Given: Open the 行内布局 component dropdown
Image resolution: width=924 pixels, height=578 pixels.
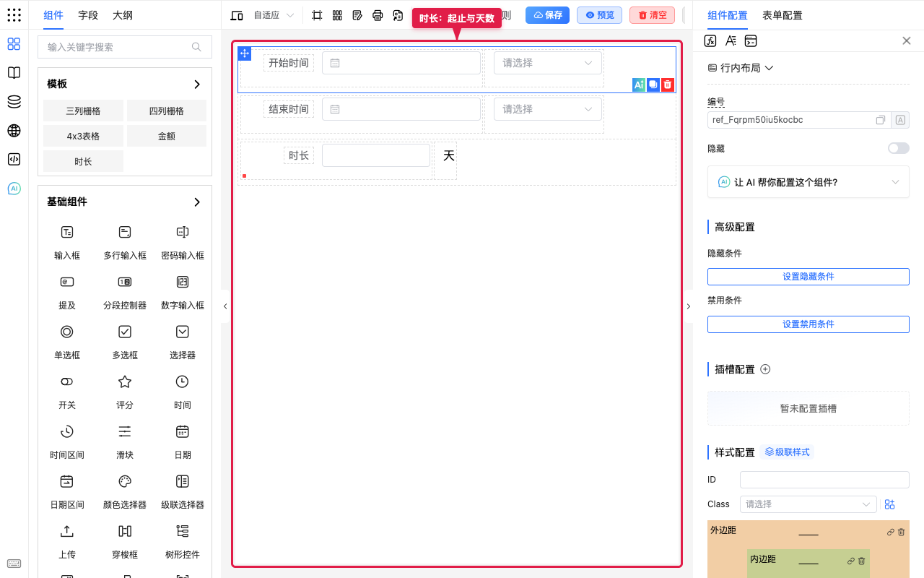Looking at the screenshot, I should [741, 68].
